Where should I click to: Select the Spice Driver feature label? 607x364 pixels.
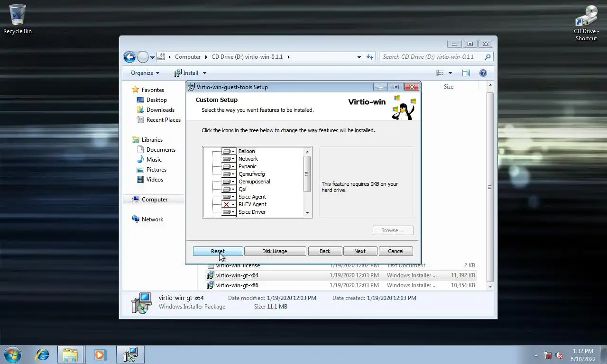[252, 212]
